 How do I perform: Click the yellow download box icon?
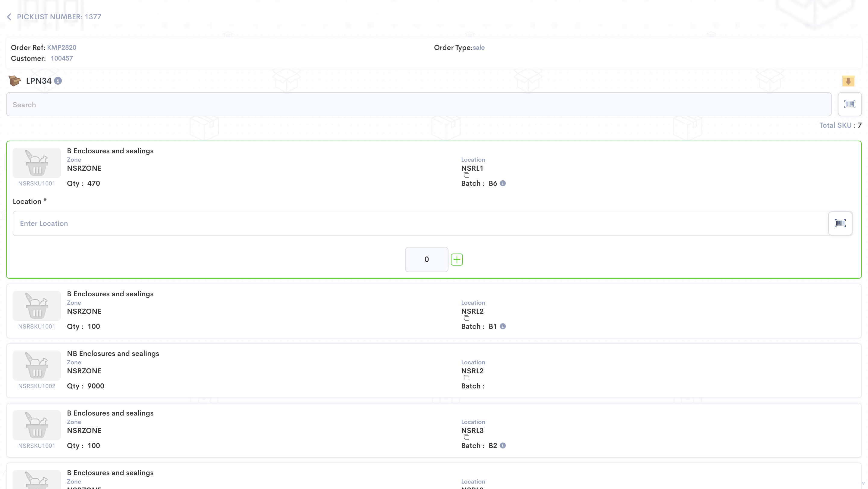(x=848, y=81)
